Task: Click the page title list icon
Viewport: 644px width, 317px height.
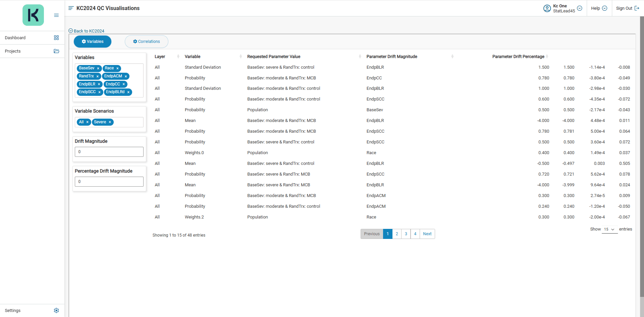Action: 71,8
